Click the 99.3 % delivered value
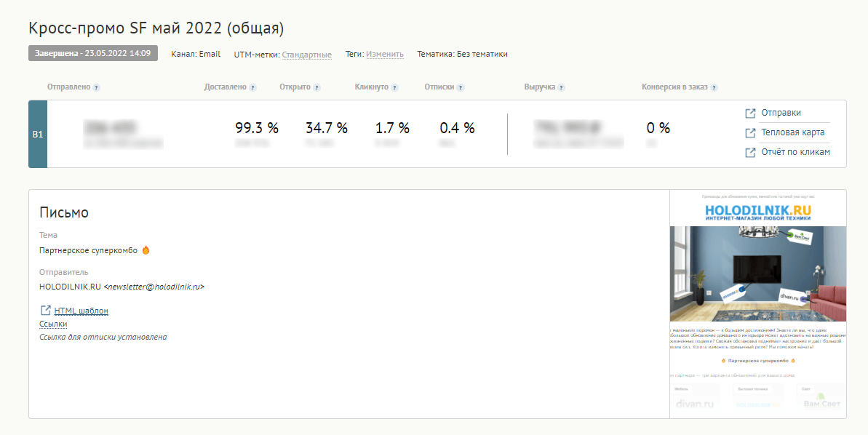This screenshot has height=435, width=868. pos(257,128)
